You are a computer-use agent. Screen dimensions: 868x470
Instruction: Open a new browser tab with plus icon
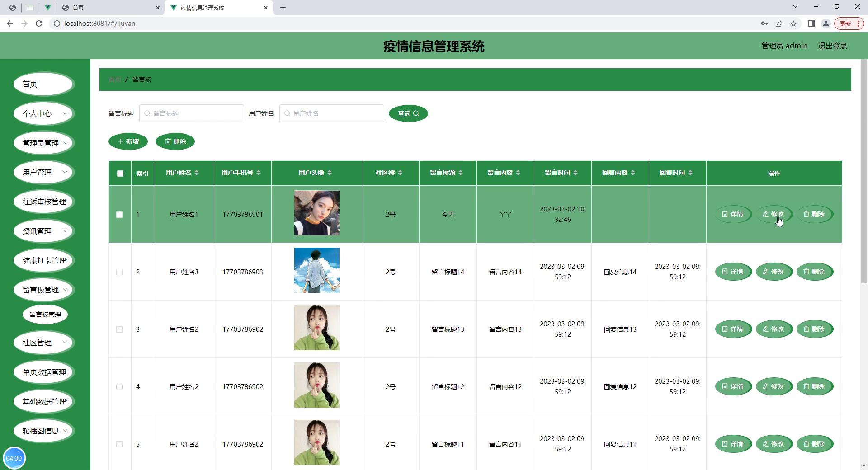[283, 8]
